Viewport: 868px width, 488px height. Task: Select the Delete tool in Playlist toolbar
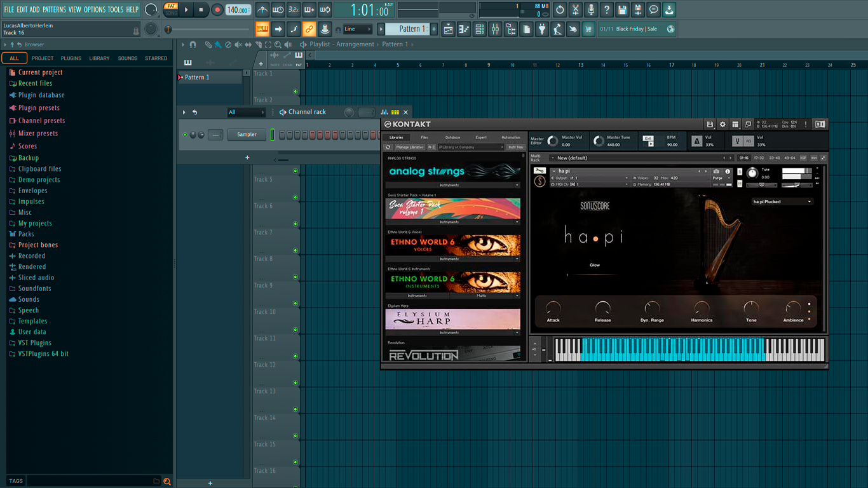coord(228,44)
